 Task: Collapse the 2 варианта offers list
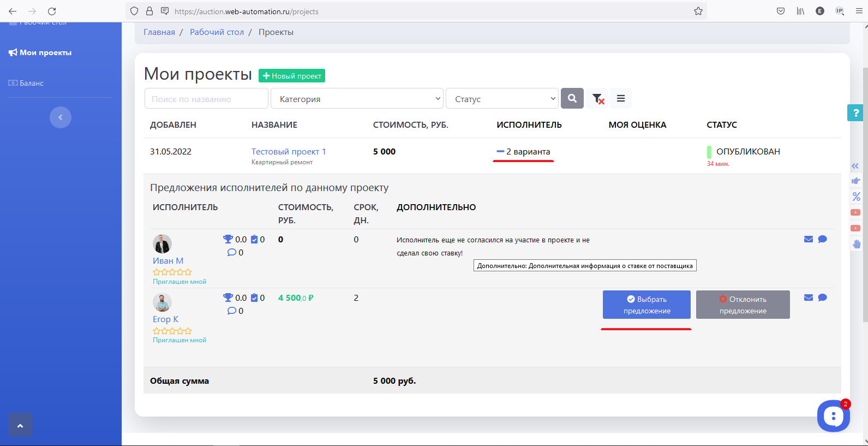[523, 152]
